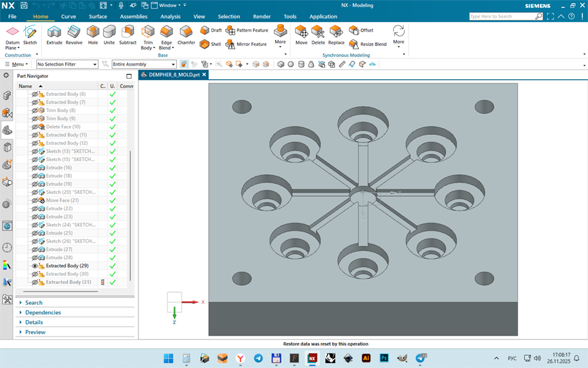Open the Sketch tool

pyautogui.click(x=30, y=36)
